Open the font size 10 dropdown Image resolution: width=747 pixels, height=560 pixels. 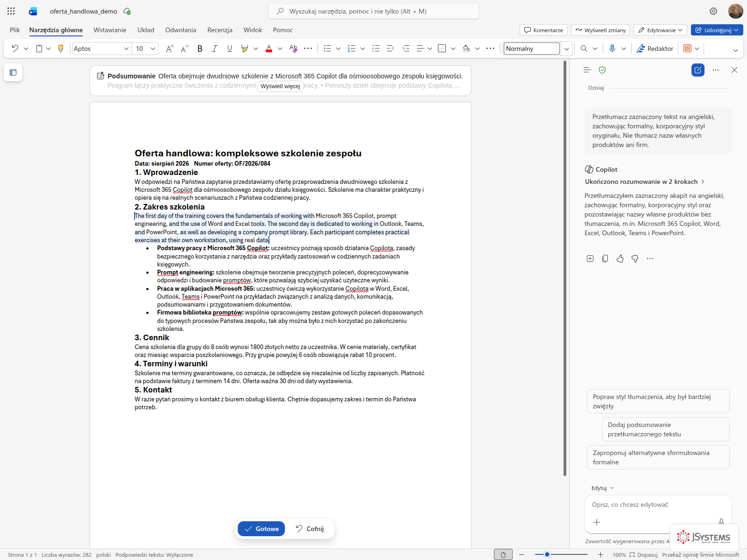[153, 49]
